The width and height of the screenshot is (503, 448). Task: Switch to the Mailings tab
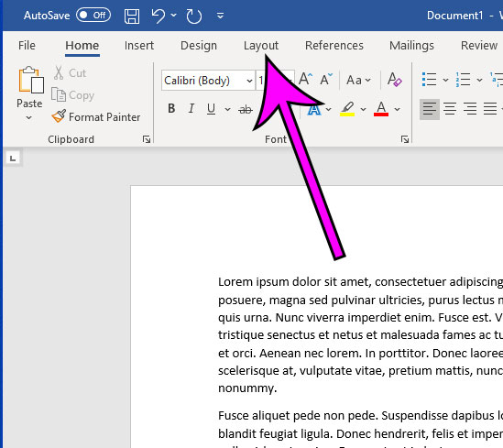[411, 46]
